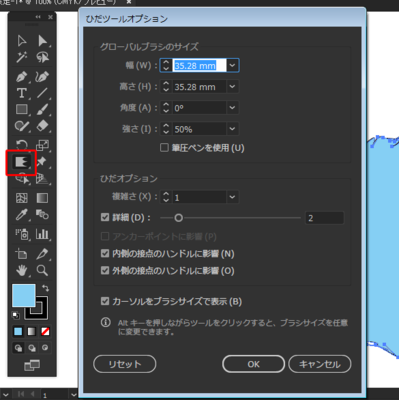The height and width of the screenshot is (400, 399).
Task: Click the 幅 (W) width stepper arrows
Action: pos(166,65)
